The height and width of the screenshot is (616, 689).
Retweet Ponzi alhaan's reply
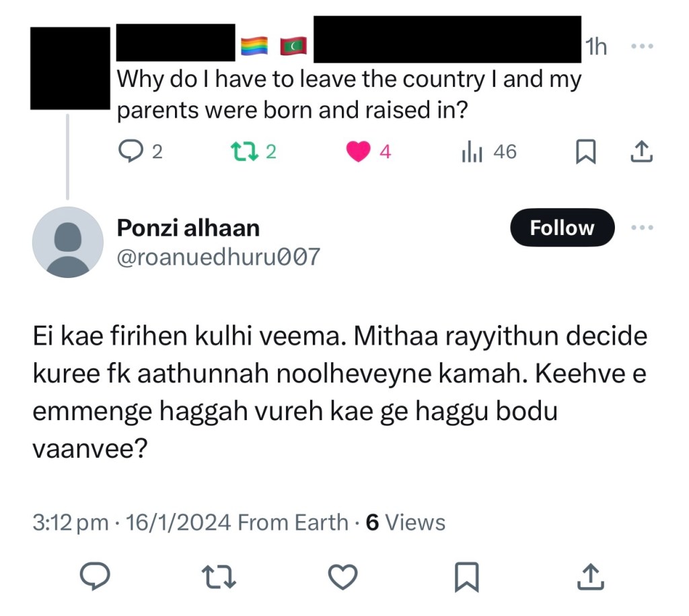[218, 576]
